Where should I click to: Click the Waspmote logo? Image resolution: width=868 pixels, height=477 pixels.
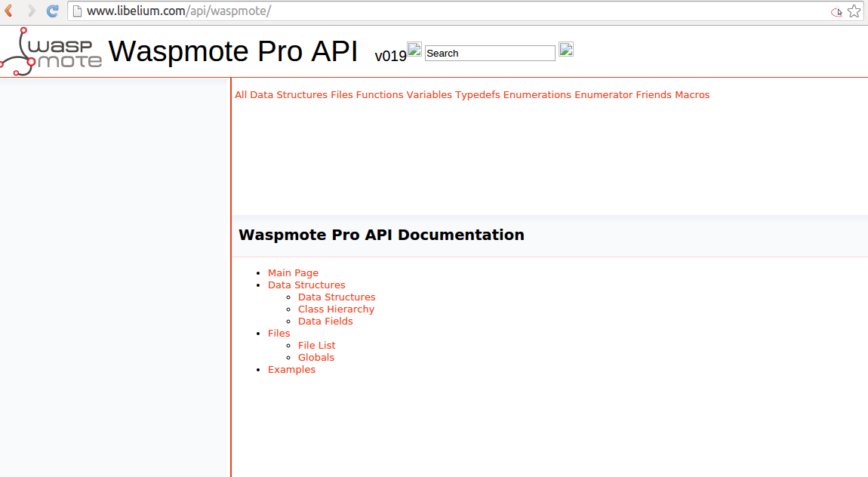point(51,51)
